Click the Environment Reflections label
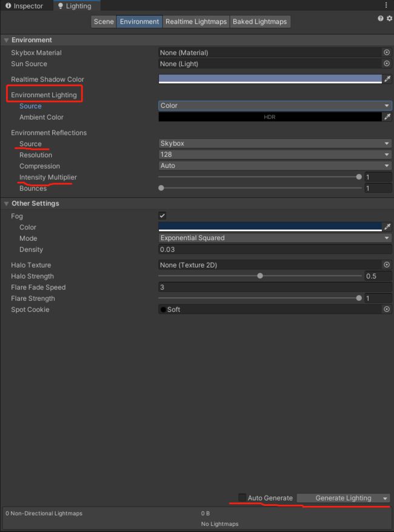This screenshot has height=532, width=394. click(49, 133)
